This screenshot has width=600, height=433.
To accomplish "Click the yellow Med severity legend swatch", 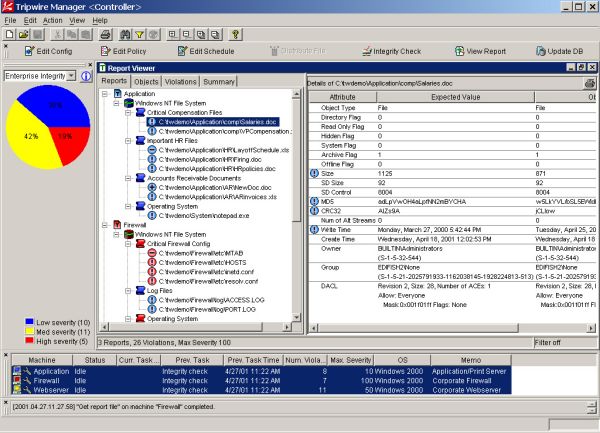I will coord(29,331).
